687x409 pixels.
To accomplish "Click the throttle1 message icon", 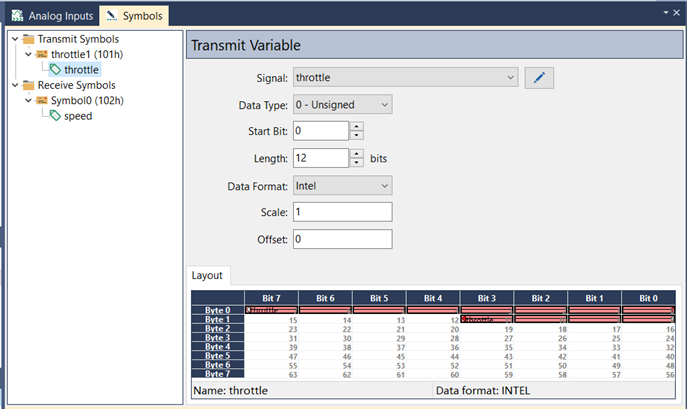I will click(42, 54).
